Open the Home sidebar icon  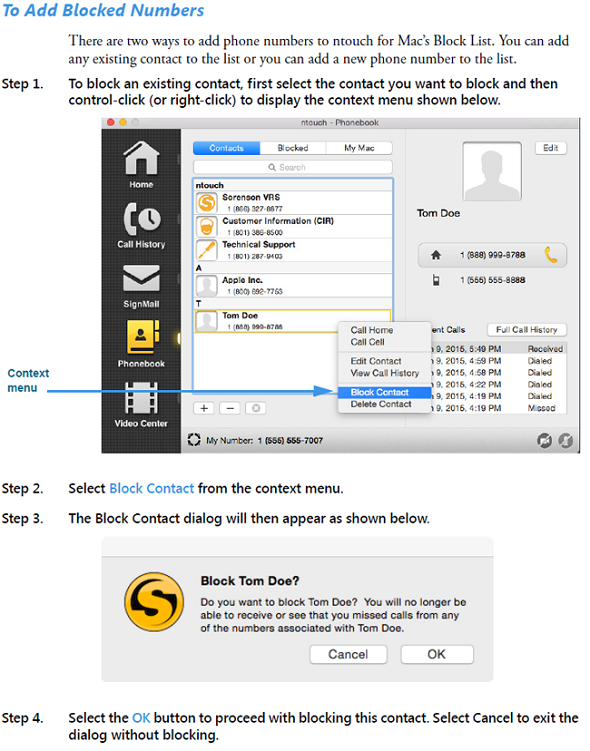coord(141,159)
